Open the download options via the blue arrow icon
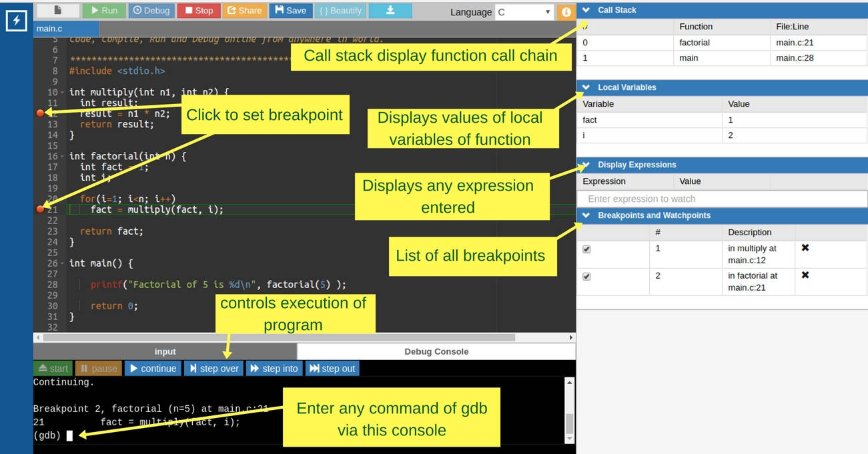Image resolution: width=868 pixels, height=454 pixels. (390, 10)
